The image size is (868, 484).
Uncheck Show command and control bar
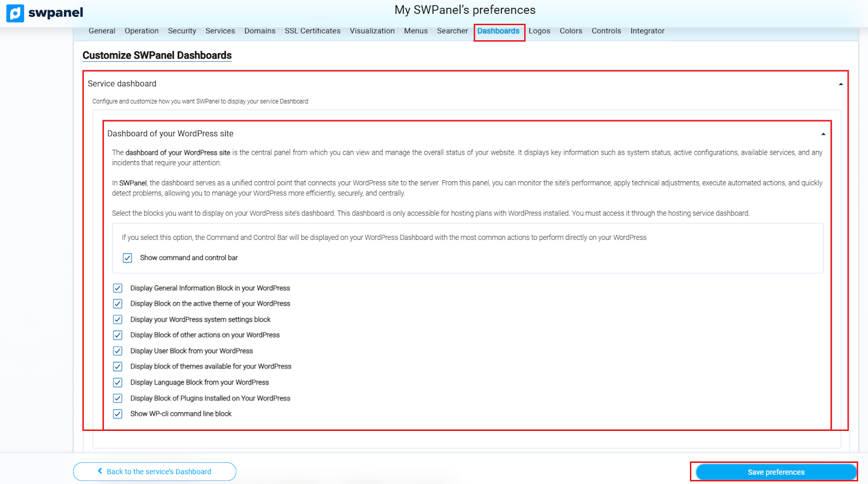coord(127,258)
